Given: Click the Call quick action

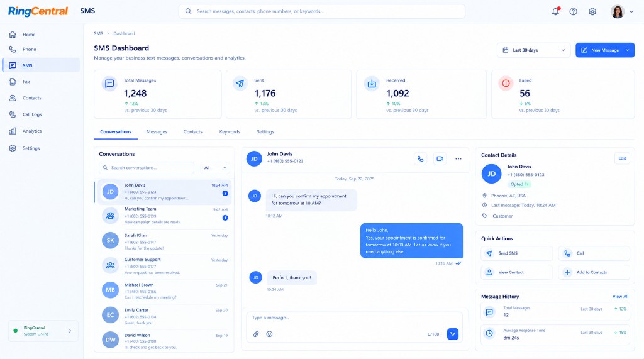Looking at the screenshot, I should coord(594,253).
